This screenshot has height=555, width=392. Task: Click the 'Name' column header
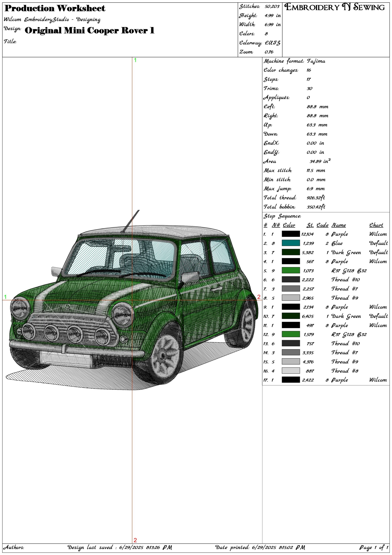(339, 225)
